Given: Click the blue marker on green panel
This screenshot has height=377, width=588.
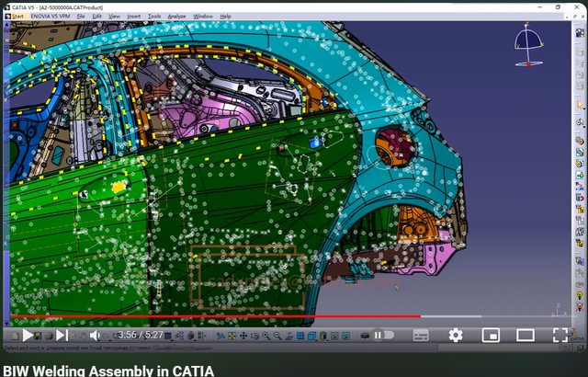Looking at the screenshot, I should coord(315,143).
